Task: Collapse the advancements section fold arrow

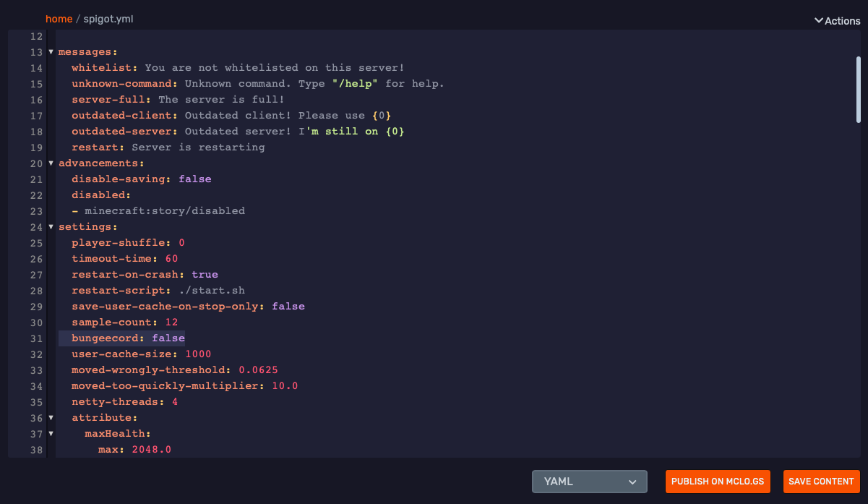Action: (51, 163)
